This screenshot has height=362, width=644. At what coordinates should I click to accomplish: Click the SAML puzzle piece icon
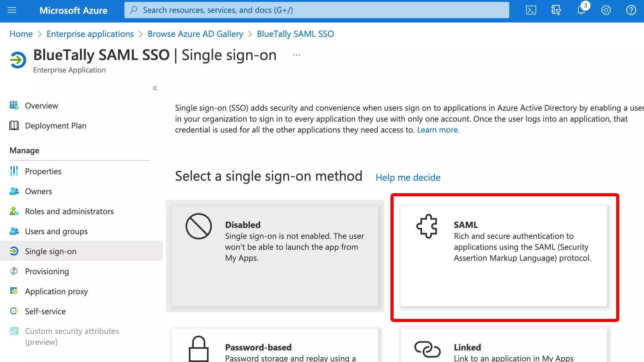click(427, 226)
